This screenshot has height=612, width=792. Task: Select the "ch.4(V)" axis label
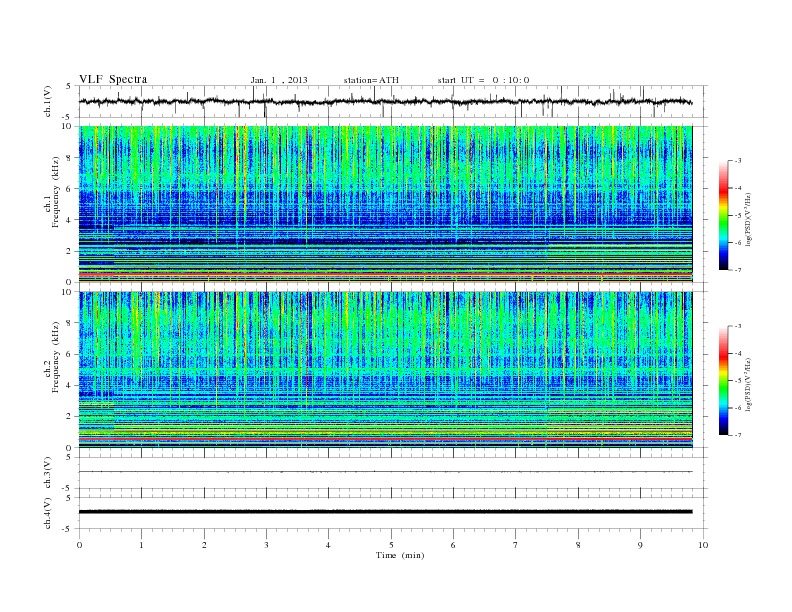48,513
